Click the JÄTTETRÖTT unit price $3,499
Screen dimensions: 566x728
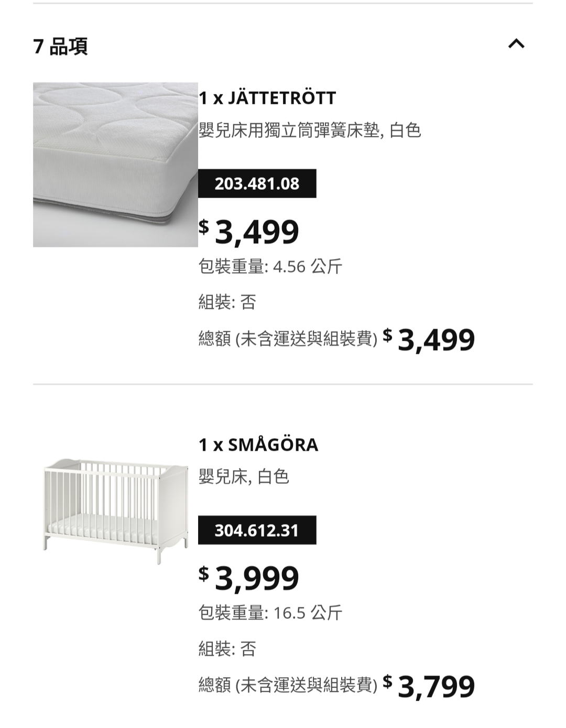coord(249,232)
